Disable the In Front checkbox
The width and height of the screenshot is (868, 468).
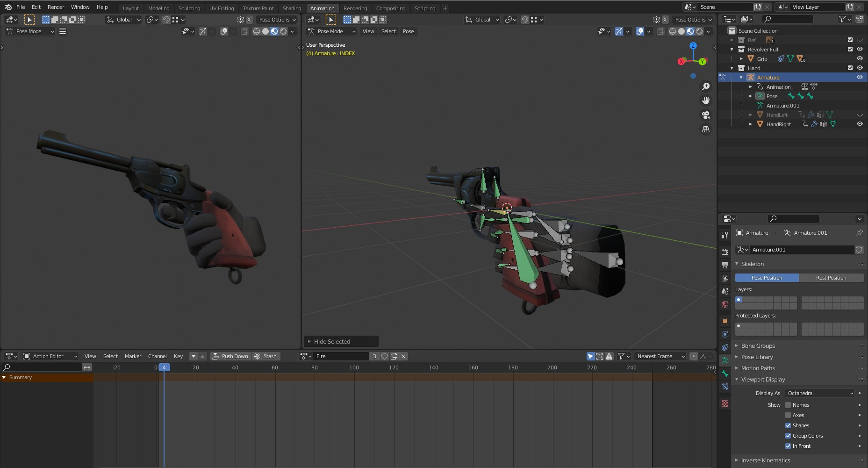[788, 446]
